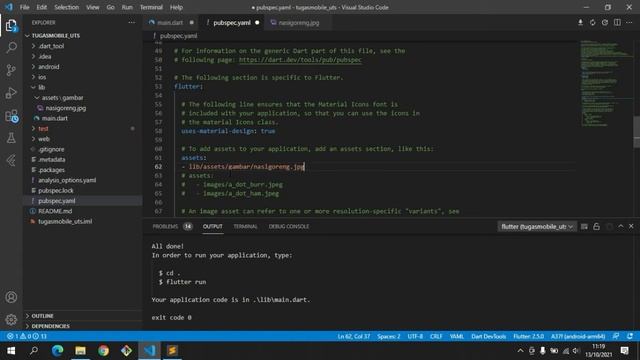Expand the OUTLINE section
Screen dimensions: 640x360
pos(82,316)
